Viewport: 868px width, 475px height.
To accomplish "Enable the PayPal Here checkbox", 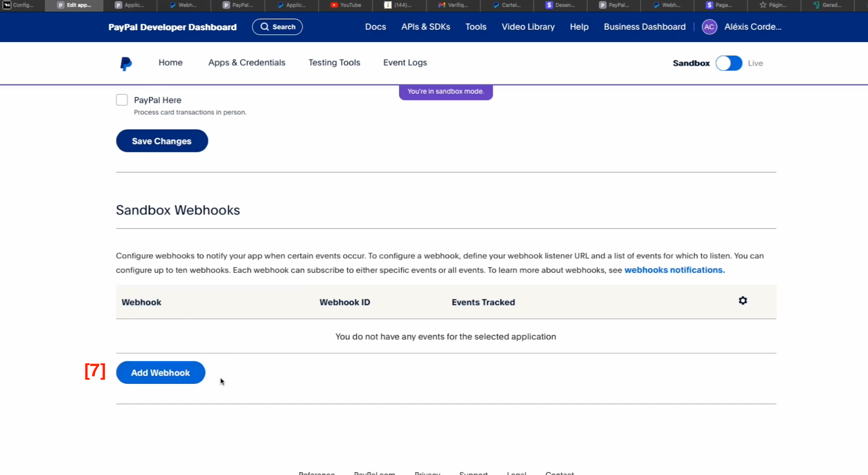I will pos(122,100).
